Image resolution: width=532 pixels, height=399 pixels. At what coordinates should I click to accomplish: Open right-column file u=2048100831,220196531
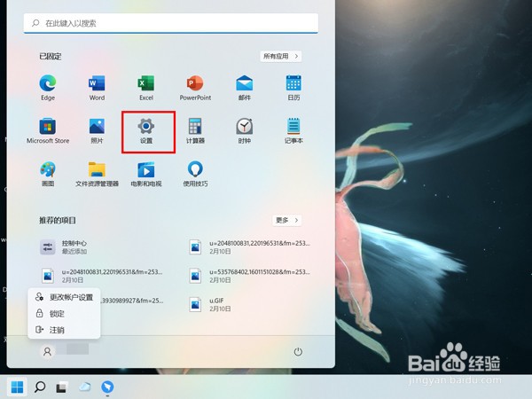(x=249, y=247)
